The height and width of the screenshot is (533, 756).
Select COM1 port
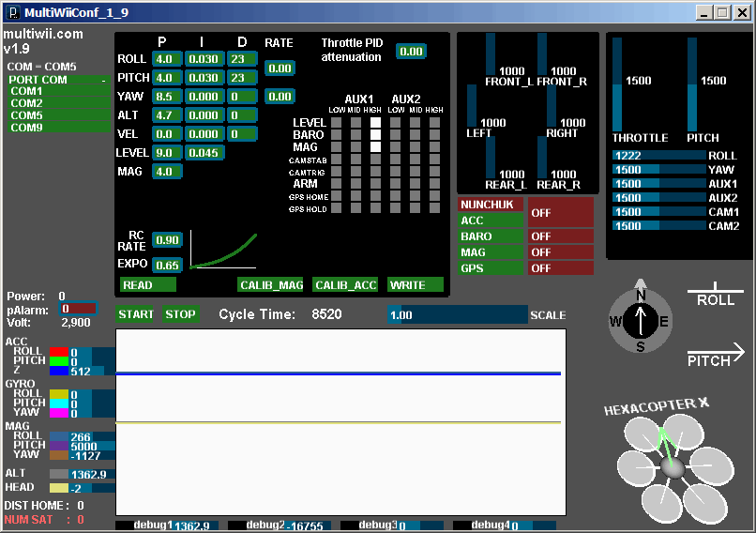(x=60, y=91)
